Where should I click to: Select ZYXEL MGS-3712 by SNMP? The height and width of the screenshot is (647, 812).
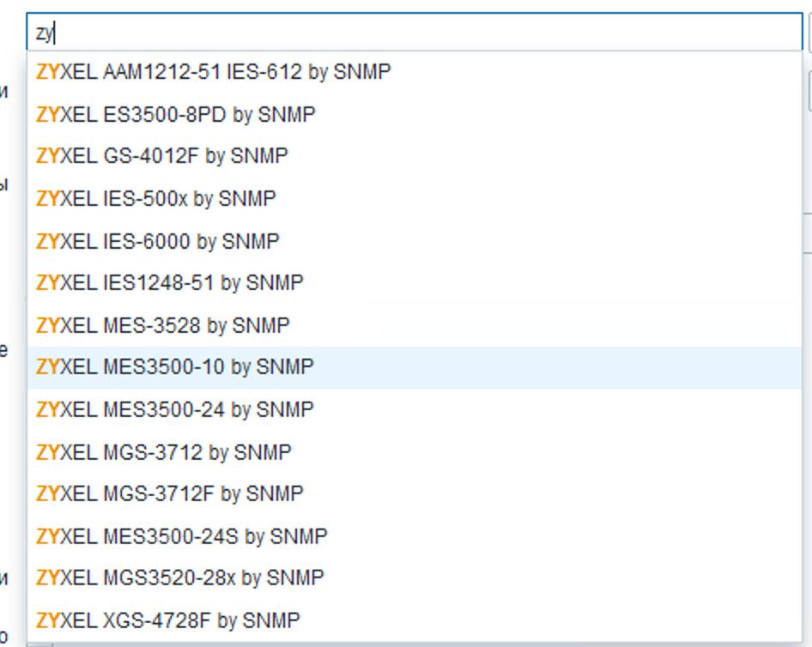coord(415,452)
